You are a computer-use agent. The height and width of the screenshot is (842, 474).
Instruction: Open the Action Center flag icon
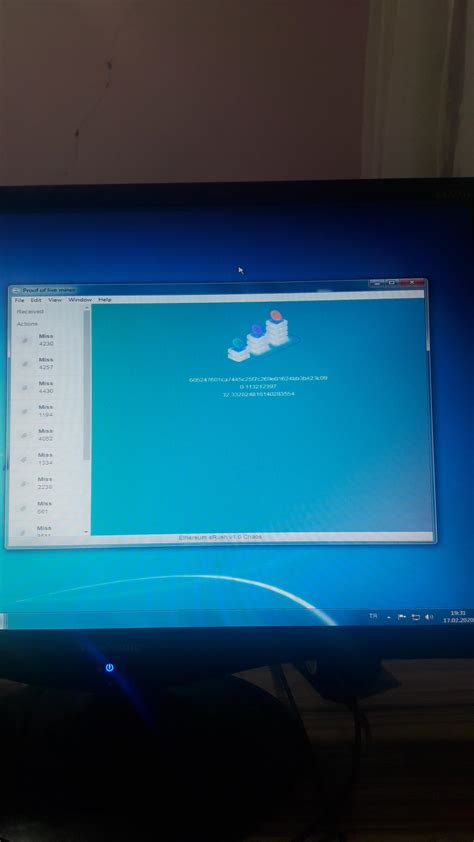[x=402, y=617]
